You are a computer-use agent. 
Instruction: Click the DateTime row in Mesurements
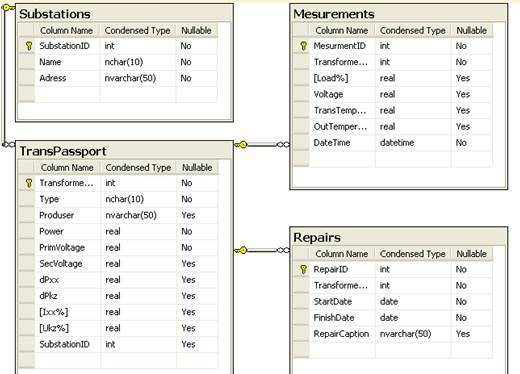click(x=392, y=143)
